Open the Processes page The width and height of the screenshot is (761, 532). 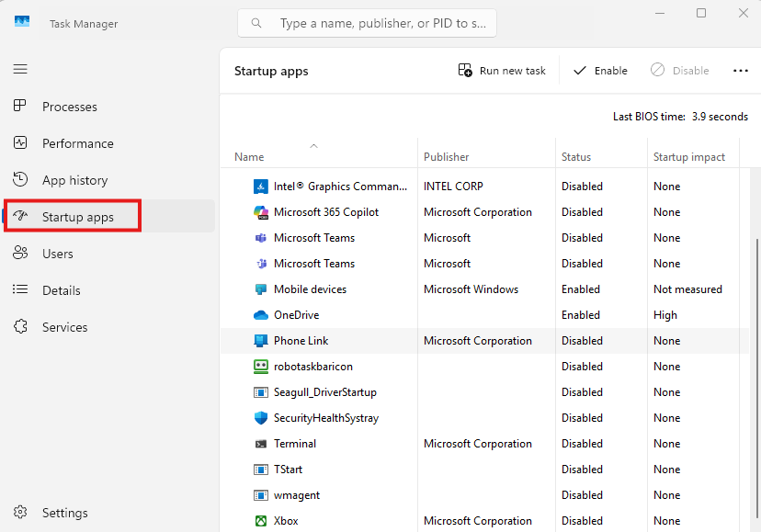click(70, 107)
